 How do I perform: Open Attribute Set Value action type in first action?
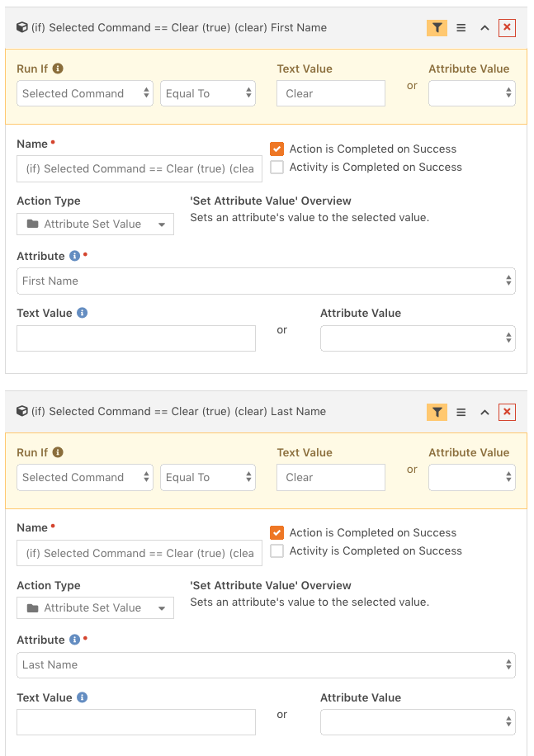tap(96, 224)
